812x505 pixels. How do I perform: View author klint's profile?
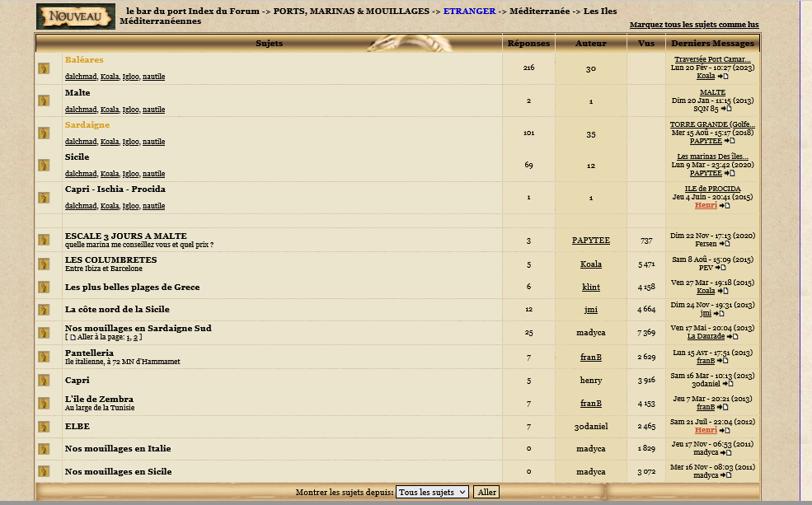tap(590, 288)
